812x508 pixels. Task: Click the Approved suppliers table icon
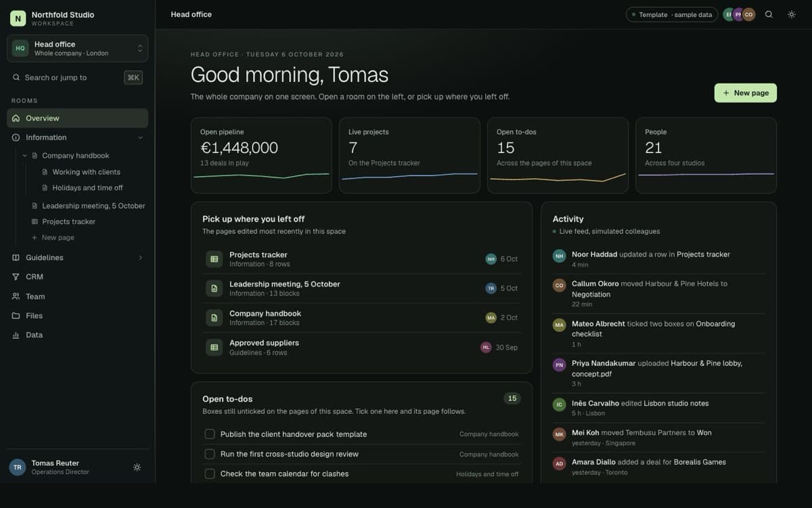pos(214,347)
